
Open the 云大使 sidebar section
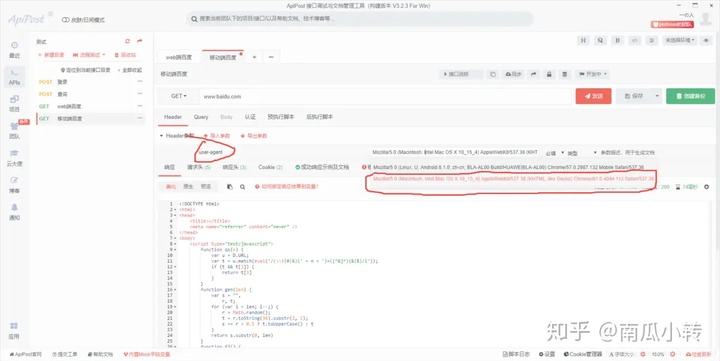click(x=15, y=158)
